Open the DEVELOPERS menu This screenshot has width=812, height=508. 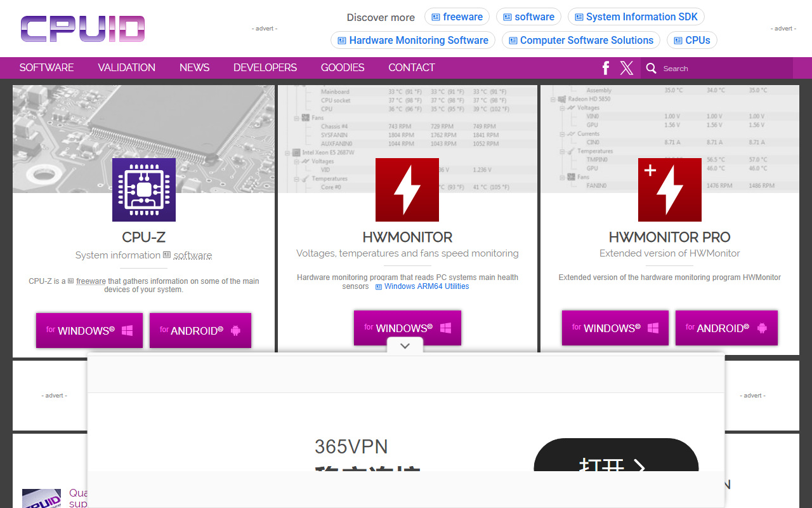pyautogui.click(x=265, y=68)
